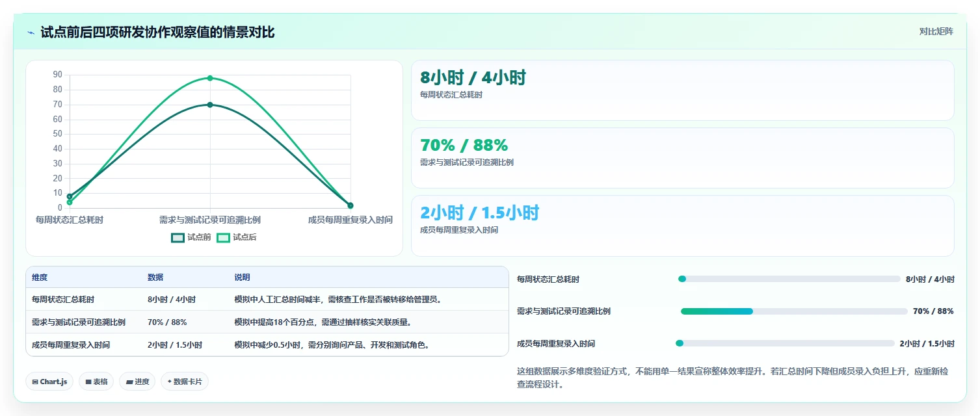Screen dimensions: 980x416
Task: Click the 试点前 data point at 8 on the chart
Action: (70, 196)
